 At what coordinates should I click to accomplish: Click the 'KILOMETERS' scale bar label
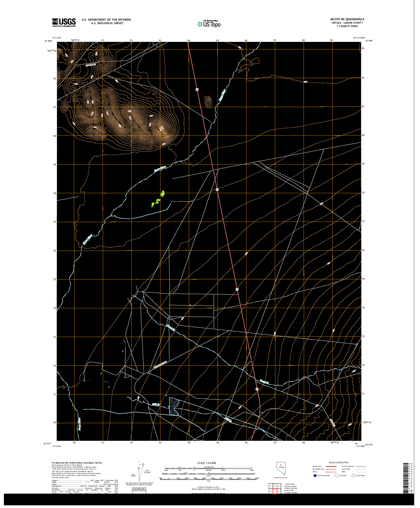click(209, 467)
